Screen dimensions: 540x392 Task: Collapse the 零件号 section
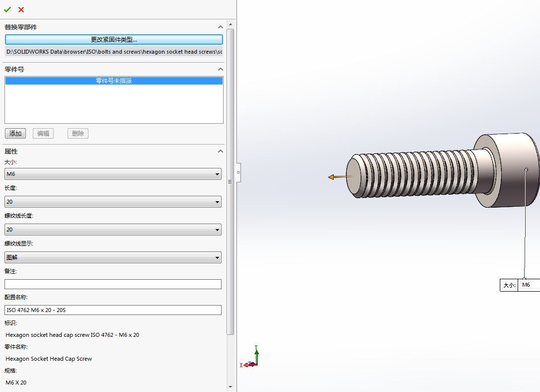(x=221, y=69)
